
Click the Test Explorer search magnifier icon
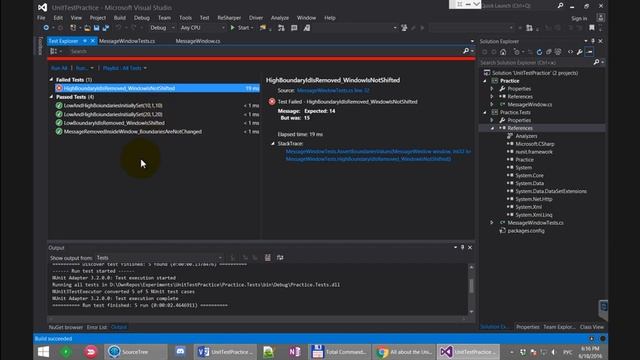tap(466, 51)
